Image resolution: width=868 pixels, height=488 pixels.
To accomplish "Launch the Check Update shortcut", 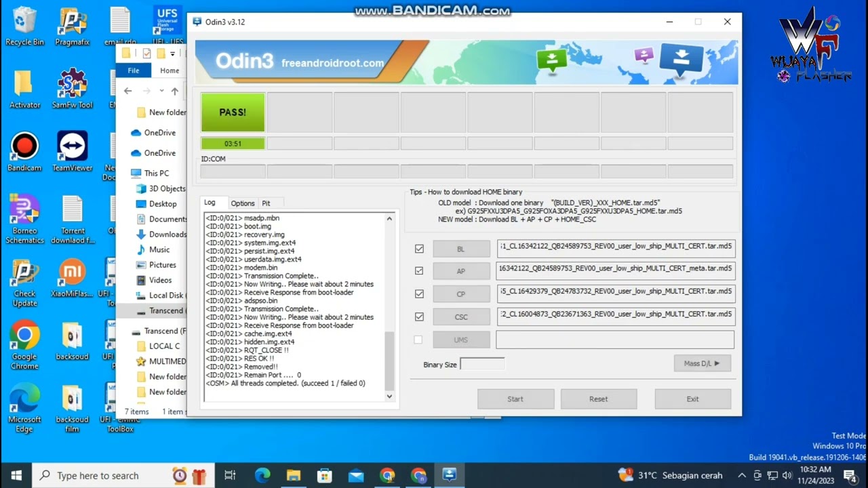I will tap(24, 283).
